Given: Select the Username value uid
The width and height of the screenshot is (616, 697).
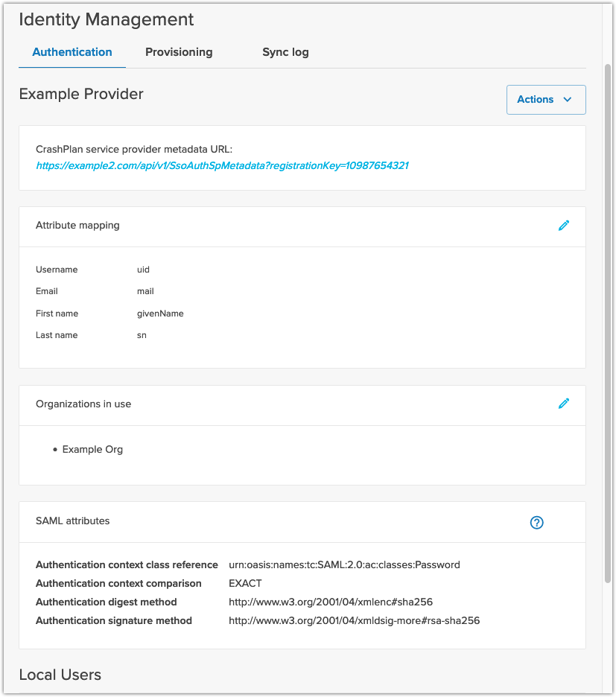Looking at the screenshot, I should pos(143,270).
